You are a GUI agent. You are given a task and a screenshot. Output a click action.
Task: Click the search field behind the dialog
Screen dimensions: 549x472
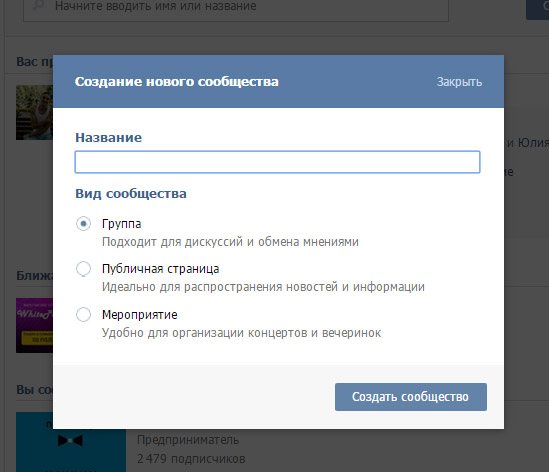pos(236,7)
